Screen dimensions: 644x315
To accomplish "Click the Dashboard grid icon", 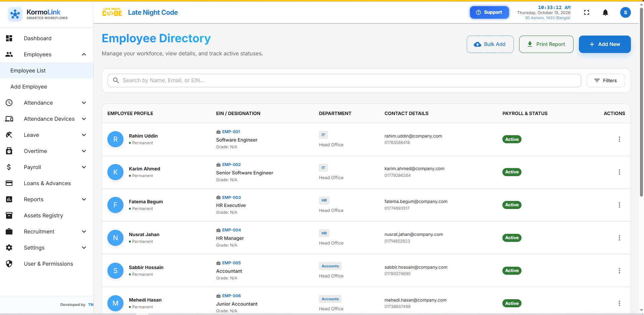I will [9, 38].
